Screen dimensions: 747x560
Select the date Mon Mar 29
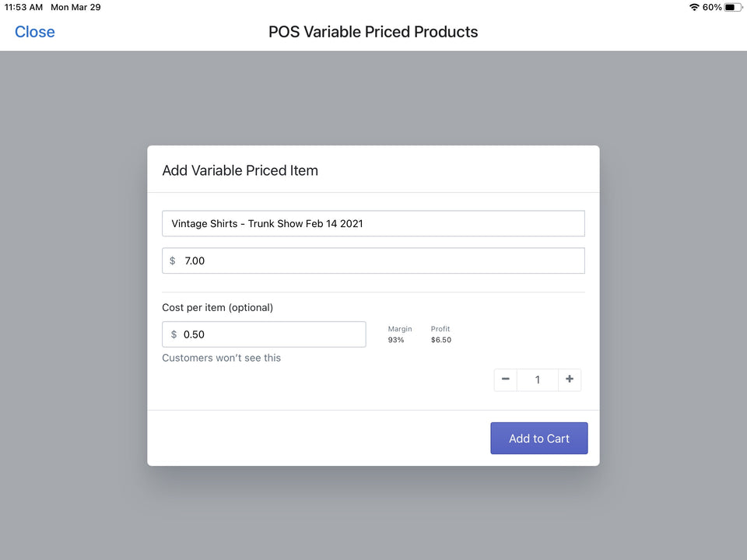[x=75, y=7]
